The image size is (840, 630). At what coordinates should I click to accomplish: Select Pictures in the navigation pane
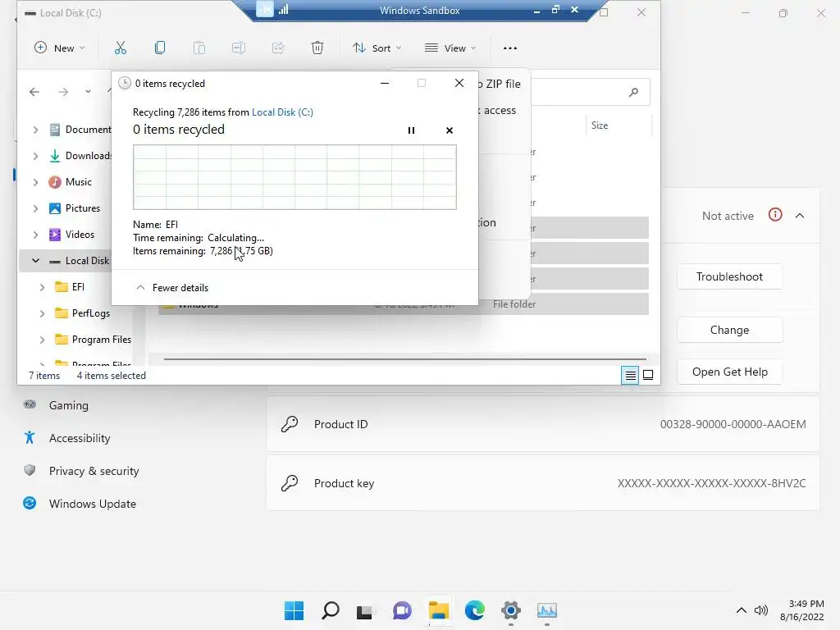pos(75,208)
